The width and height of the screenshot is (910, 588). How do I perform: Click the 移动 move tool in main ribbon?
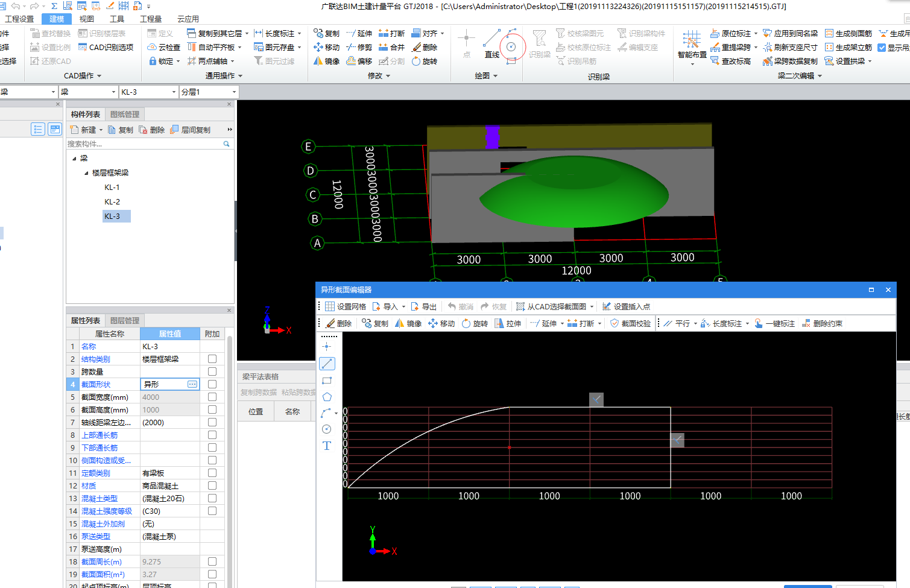[326, 47]
